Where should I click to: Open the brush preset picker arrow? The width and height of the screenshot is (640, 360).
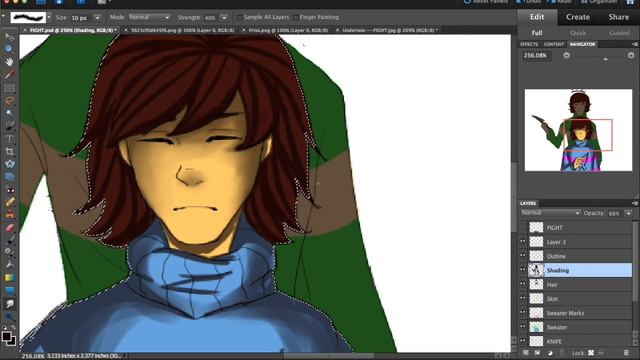[49, 18]
